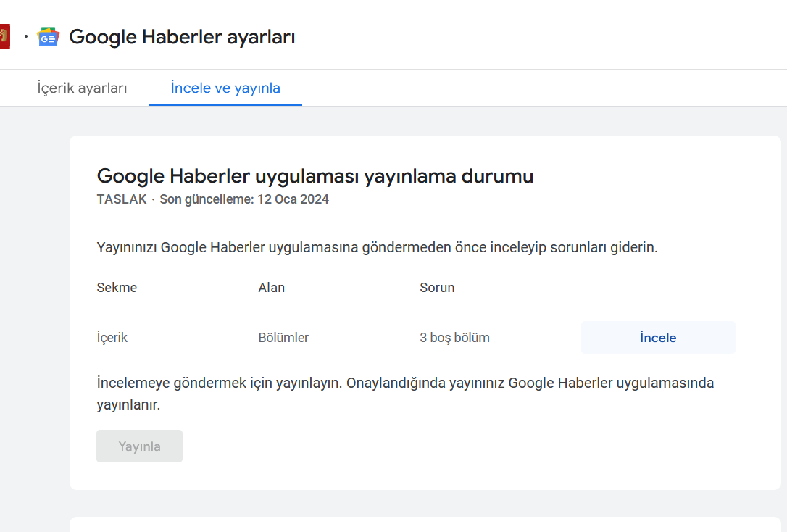The height and width of the screenshot is (532, 787).
Task: Click the Google Haberler logo icon
Action: pos(48,37)
